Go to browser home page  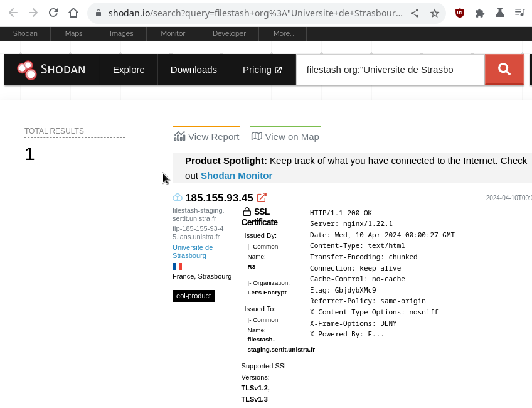click(x=73, y=13)
